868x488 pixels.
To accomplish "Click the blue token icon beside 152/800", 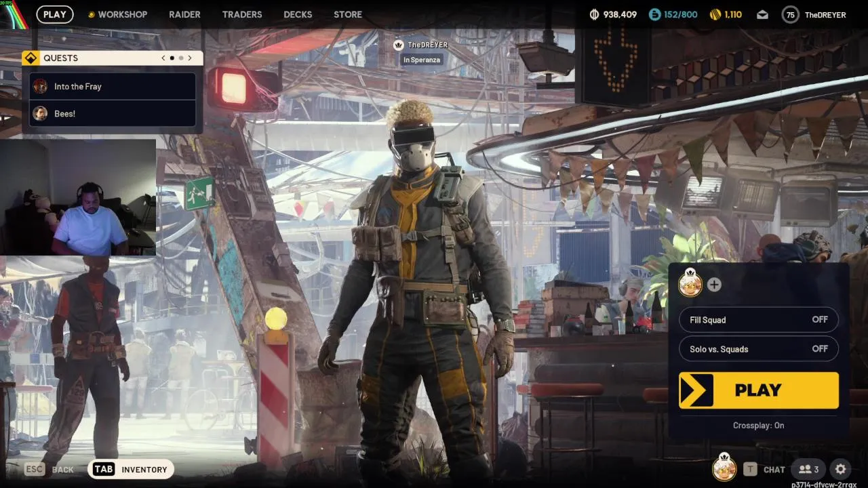I will tap(654, 14).
